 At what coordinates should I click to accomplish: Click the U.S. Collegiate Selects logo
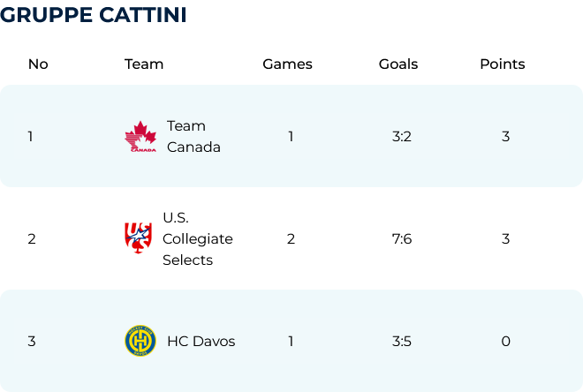coord(138,238)
